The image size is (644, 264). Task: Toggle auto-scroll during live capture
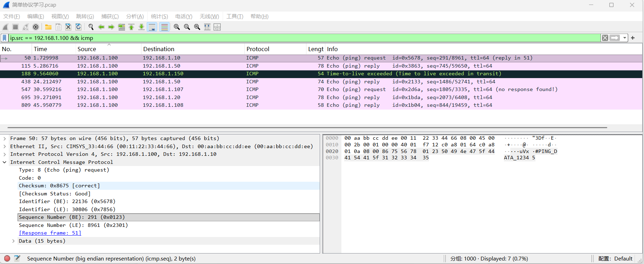coord(152,27)
